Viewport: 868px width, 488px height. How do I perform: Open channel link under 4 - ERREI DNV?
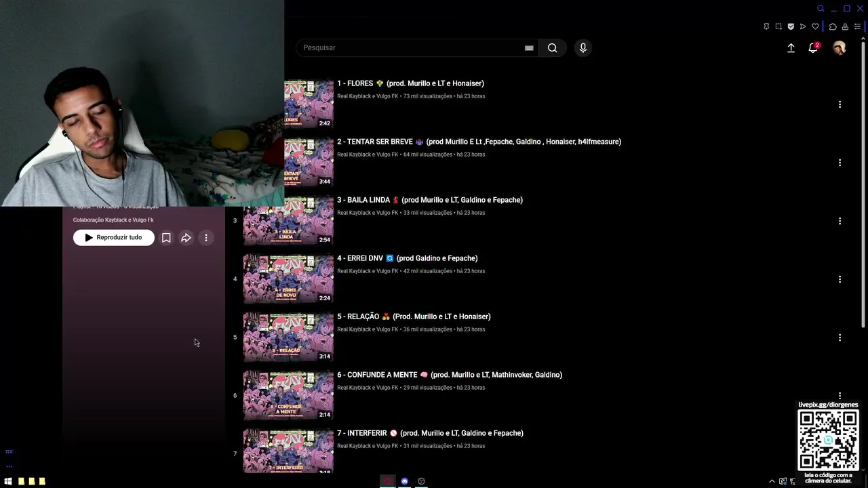click(368, 271)
